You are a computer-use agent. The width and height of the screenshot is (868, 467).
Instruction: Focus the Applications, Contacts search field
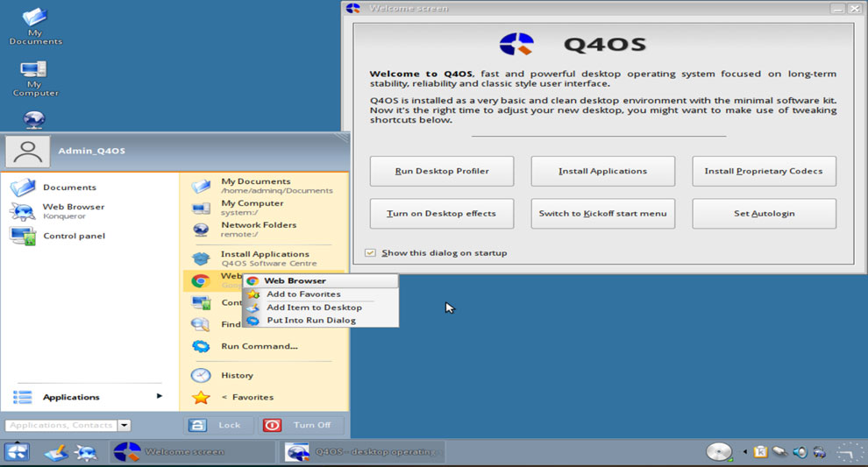coord(61,425)
